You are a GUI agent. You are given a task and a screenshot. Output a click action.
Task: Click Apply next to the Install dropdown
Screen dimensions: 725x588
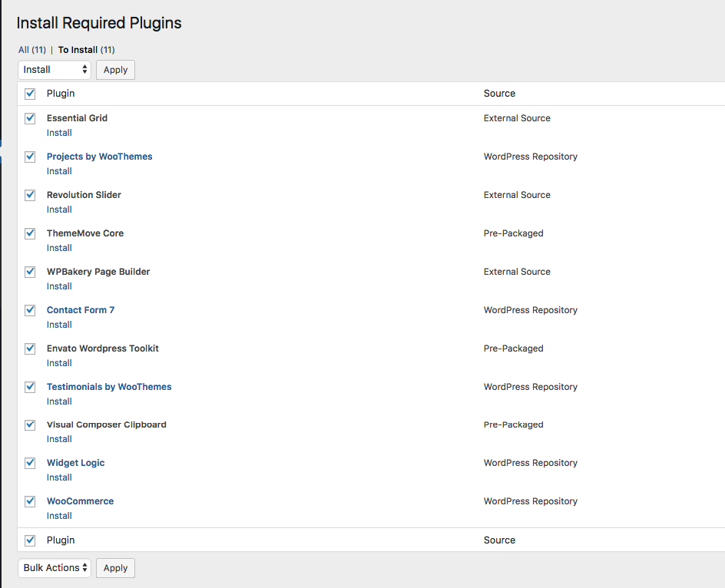(x=116, y=70)
